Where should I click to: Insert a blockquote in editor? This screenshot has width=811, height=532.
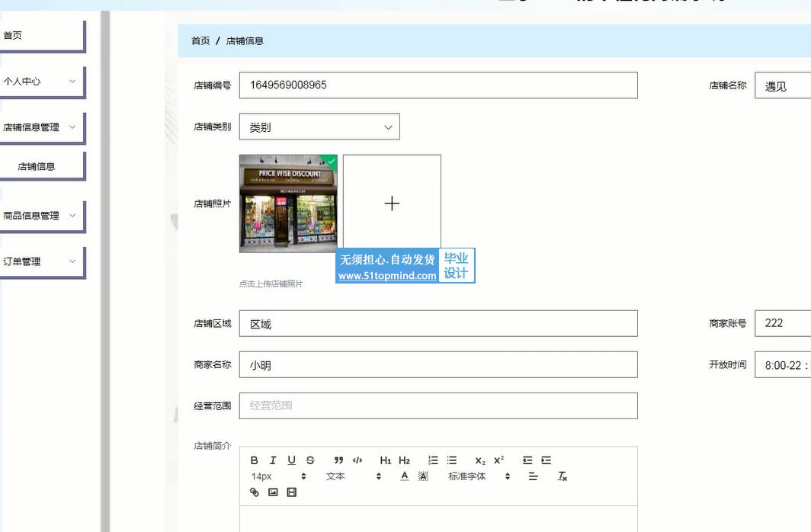[x=338, y=460]
